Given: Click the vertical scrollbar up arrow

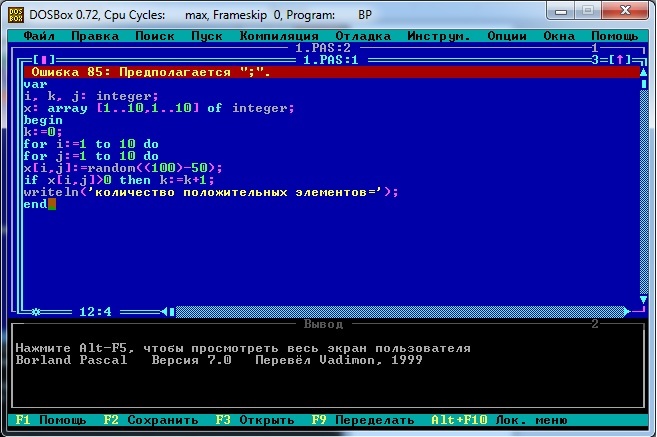Looking at the screenshot, I should tap(644, 72).
